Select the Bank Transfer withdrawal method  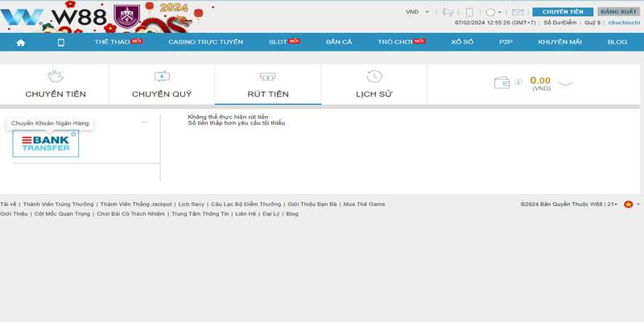tap(45, 144)
